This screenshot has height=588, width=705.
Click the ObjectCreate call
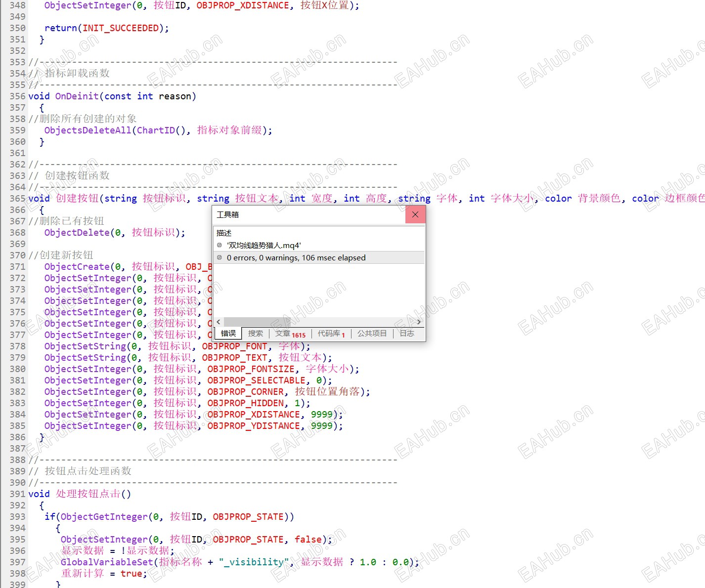[77, 267]
